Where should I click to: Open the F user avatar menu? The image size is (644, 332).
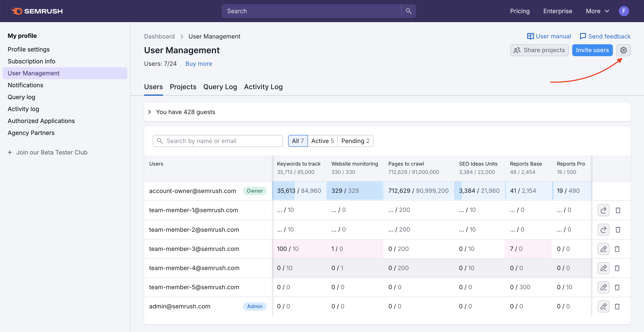click(624, 11)
